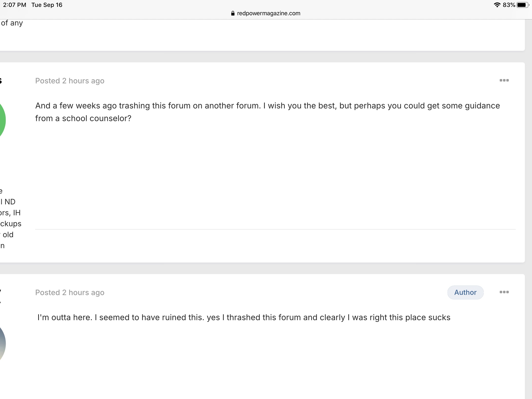Viewport: 532px width, 399px height.
Task: Click the "I'm outta here" post text
Action: point(244,317)
